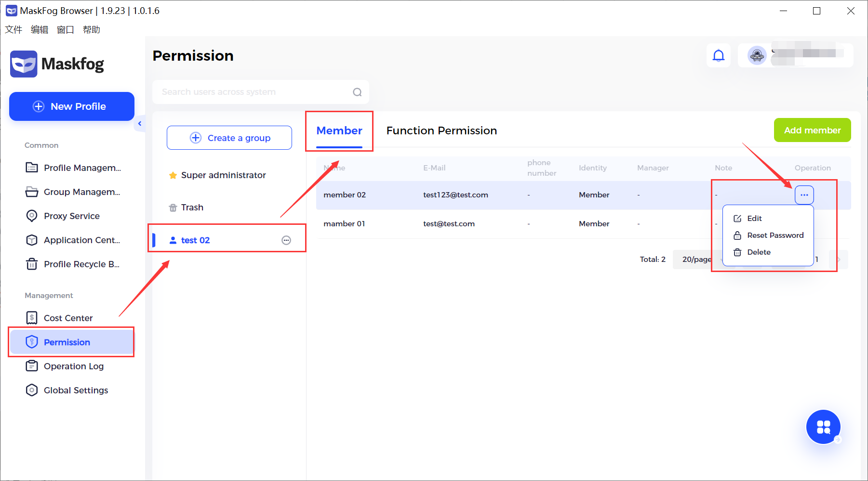
Task: Click the phone number column header
Action: [542, 168]
